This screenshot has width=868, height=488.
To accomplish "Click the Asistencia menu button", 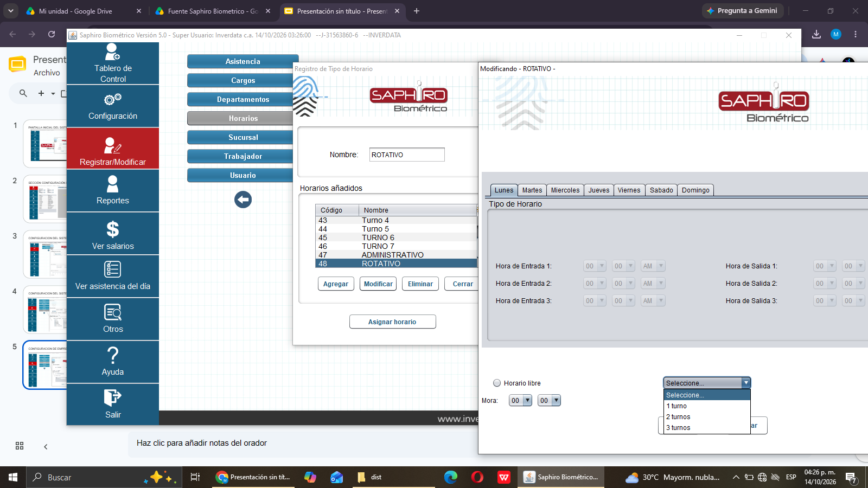I will click(x=243, y=61).
